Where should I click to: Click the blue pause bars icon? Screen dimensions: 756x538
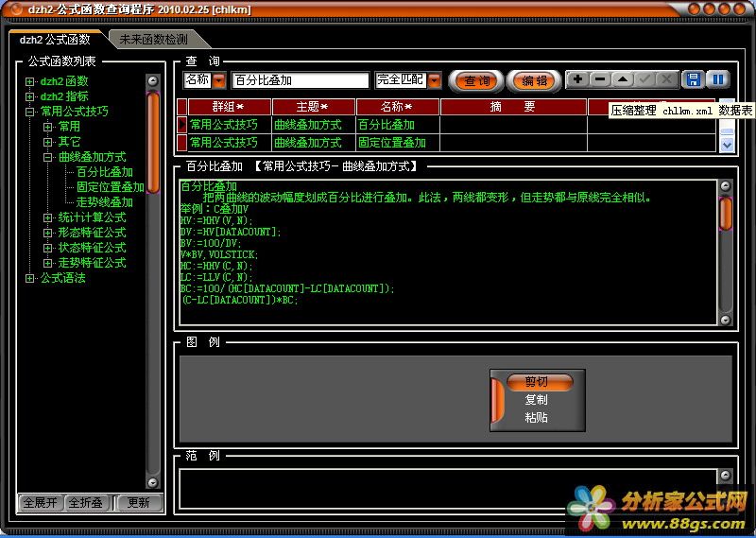pos(718,79)
